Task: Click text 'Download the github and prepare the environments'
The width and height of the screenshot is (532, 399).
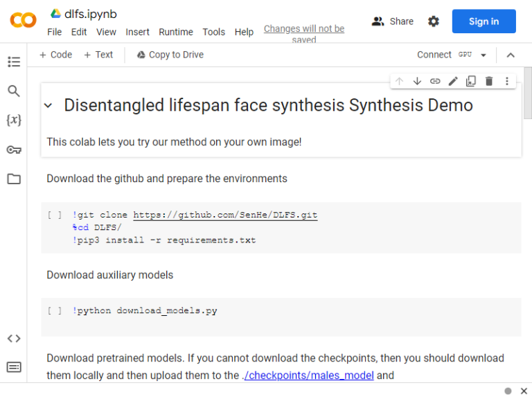Action: coord(167,179)
